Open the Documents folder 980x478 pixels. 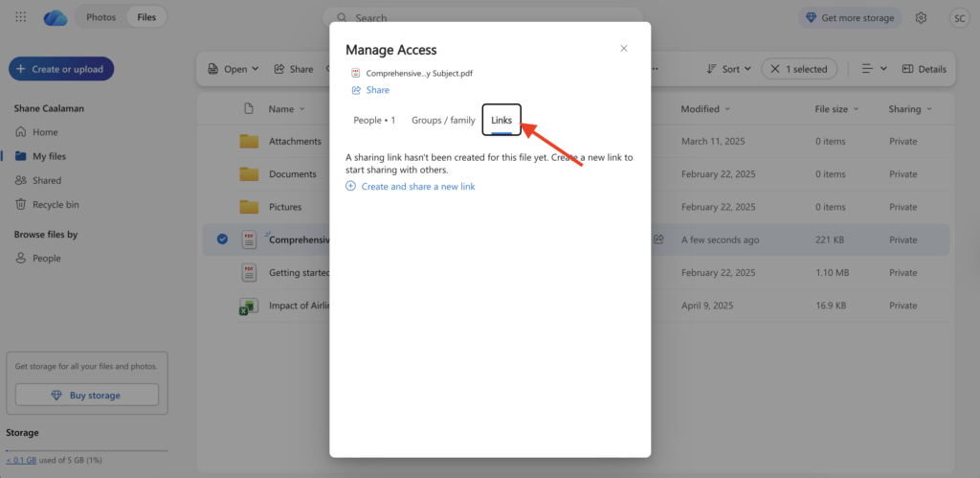293,174
